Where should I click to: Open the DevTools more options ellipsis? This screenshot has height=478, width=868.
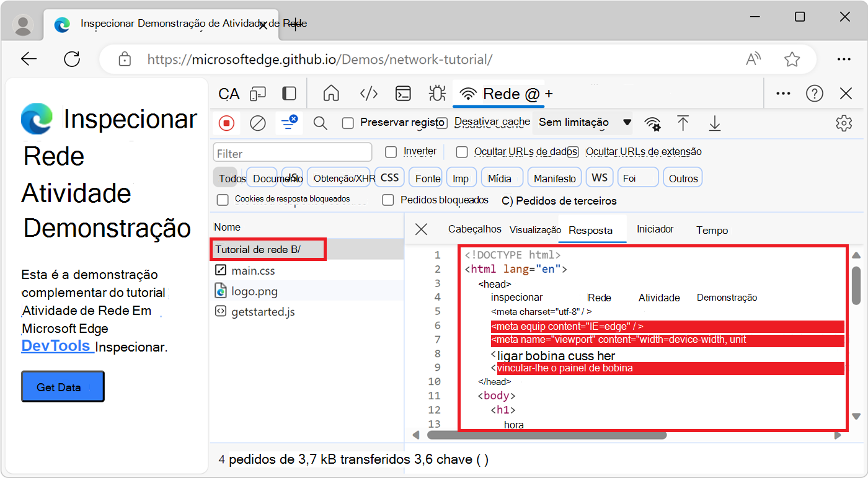click(783, 94)
